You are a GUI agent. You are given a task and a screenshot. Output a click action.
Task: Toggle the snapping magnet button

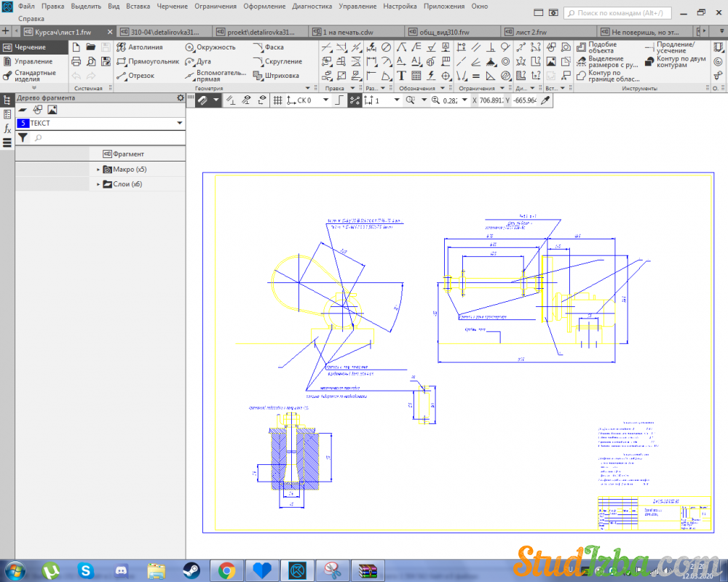point(203,100)
